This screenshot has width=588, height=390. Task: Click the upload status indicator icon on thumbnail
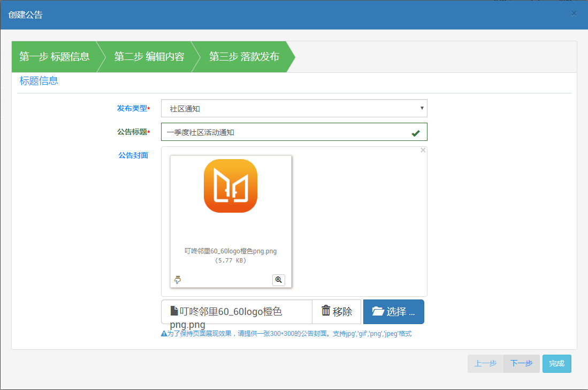tap(178, 280)
